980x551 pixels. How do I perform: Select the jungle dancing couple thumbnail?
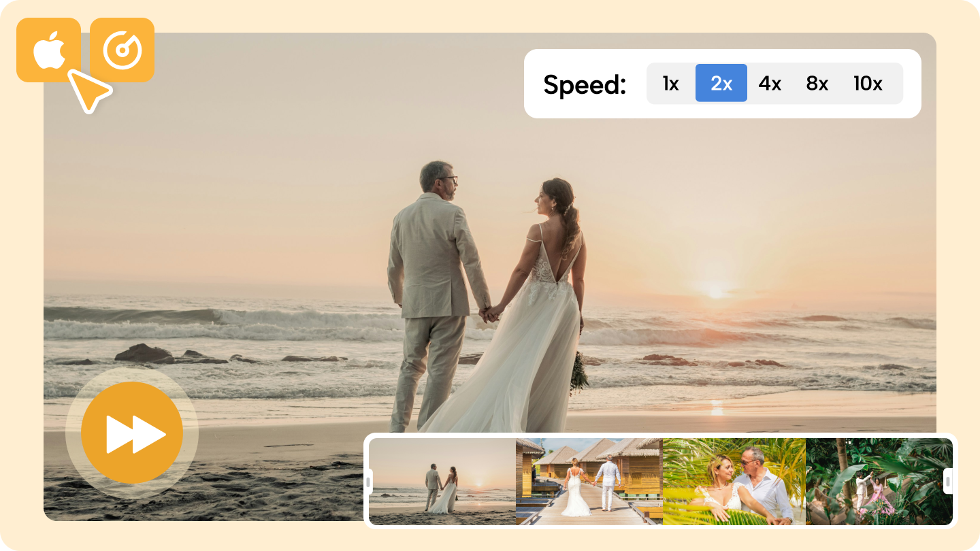point(878,482)
